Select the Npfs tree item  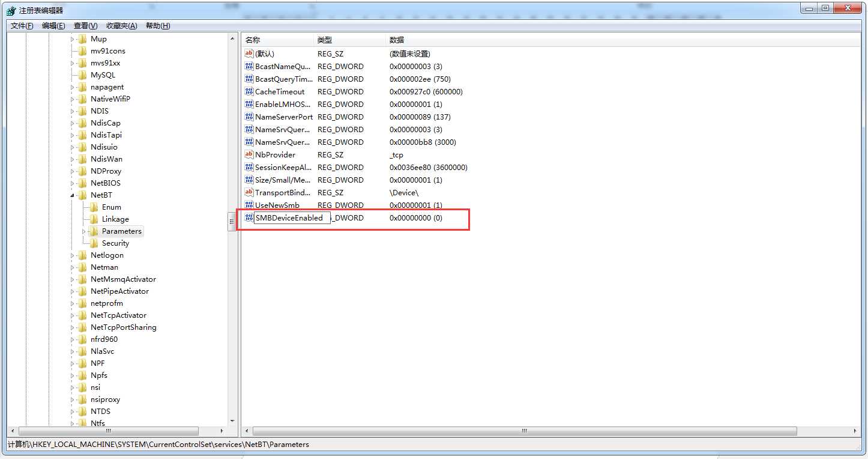tap(99, 375)
